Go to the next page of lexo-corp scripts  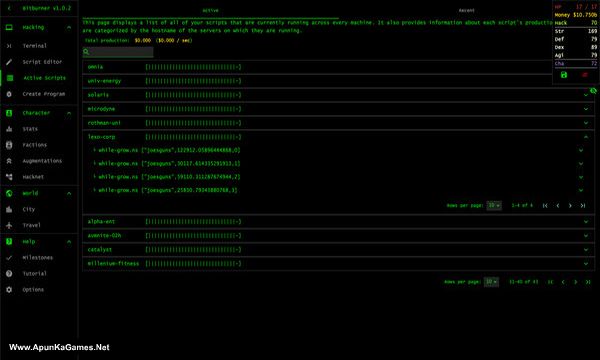[x=570, y=206]
